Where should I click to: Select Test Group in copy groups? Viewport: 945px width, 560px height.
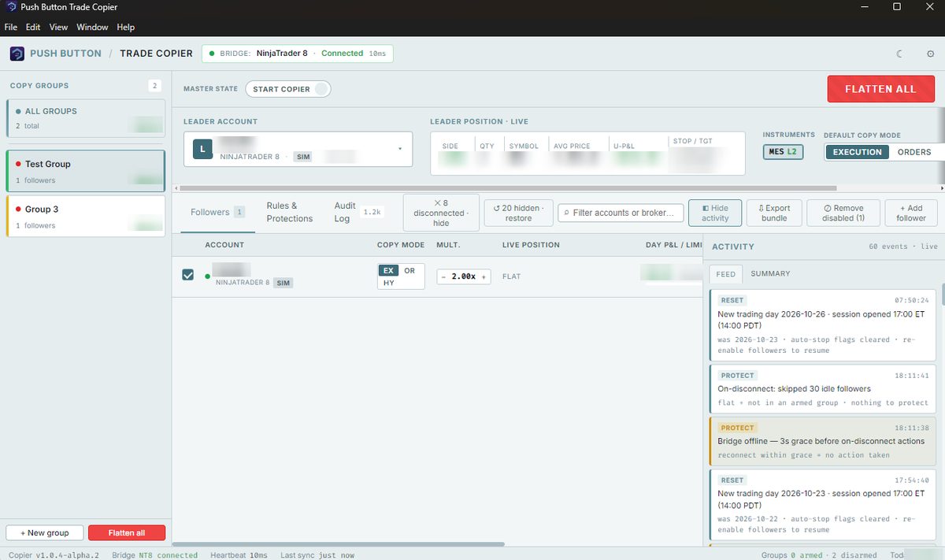[86, 172]
